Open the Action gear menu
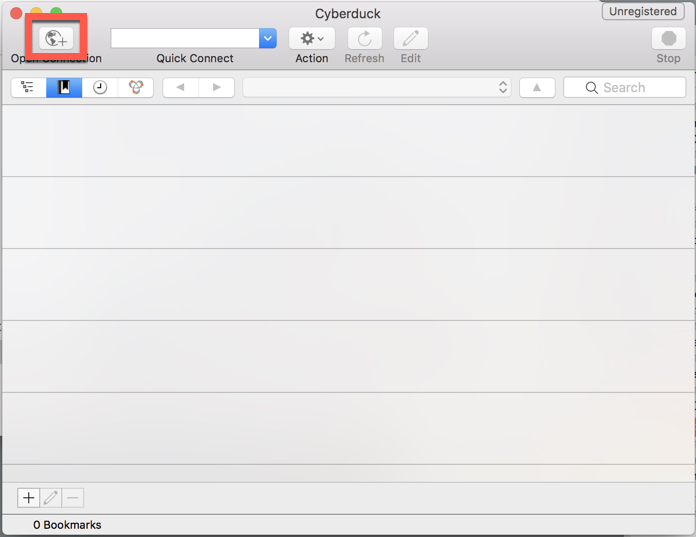The height and width of the screenshot is (537, 696). tap(312, 39)
